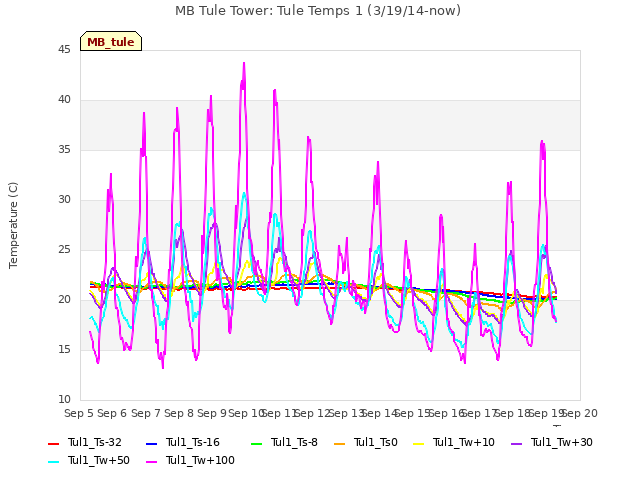This screenshot has height=480, width=640.
Task: Select the Tul1_Tw+10 legend label
Action: tap(464, 442)
